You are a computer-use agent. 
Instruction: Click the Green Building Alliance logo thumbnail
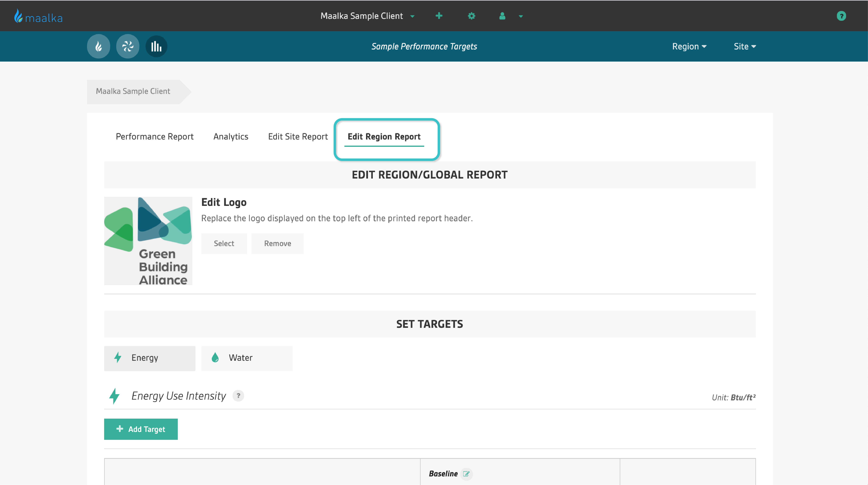pos(148,241)
